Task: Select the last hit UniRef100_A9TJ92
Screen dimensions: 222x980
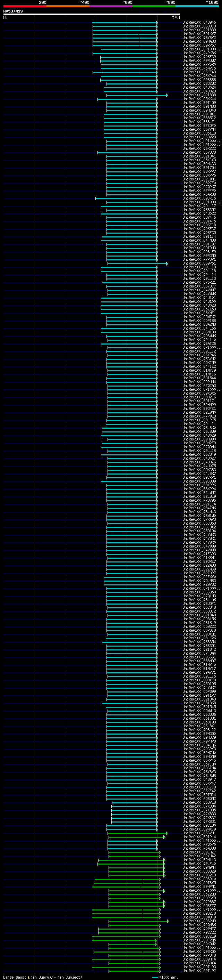Action: pyautogui.click(x=199, y=971)
